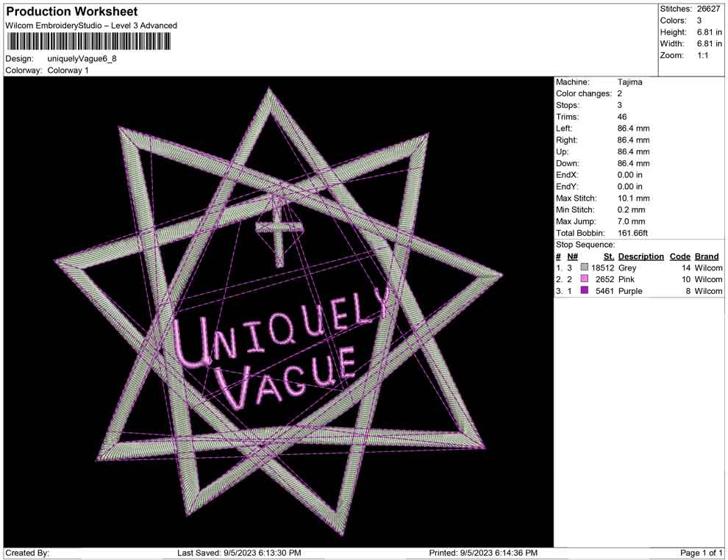The width and height of the screenshot is (728, 560).
Task: Select the Wilcom brand in row 1
Action: [x=707, y=268]
